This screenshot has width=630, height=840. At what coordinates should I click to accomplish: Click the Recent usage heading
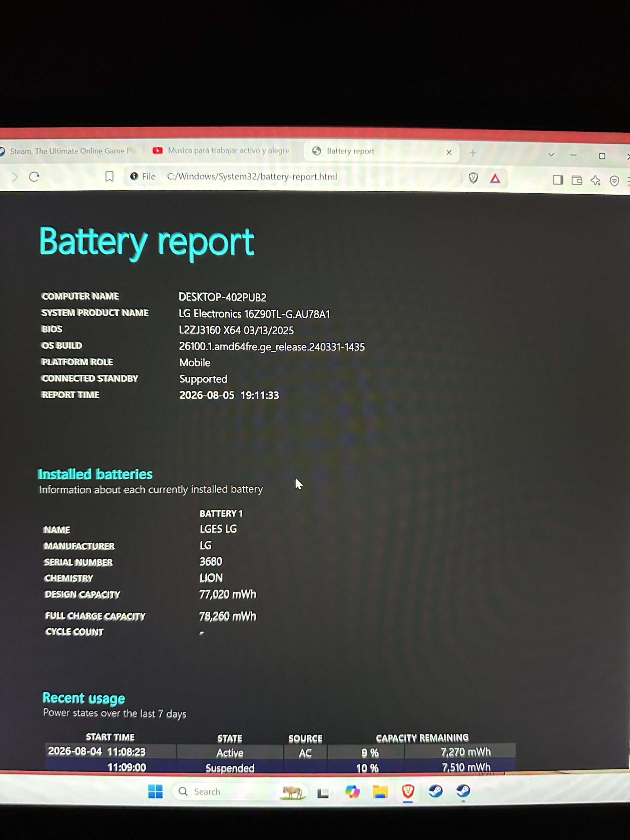84,698
